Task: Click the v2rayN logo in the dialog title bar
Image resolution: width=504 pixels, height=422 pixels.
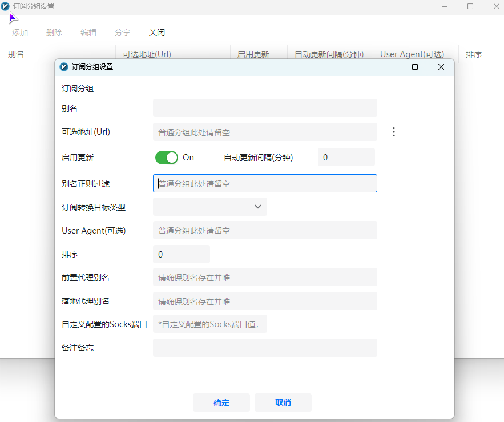Action: (x=63, y=67)
